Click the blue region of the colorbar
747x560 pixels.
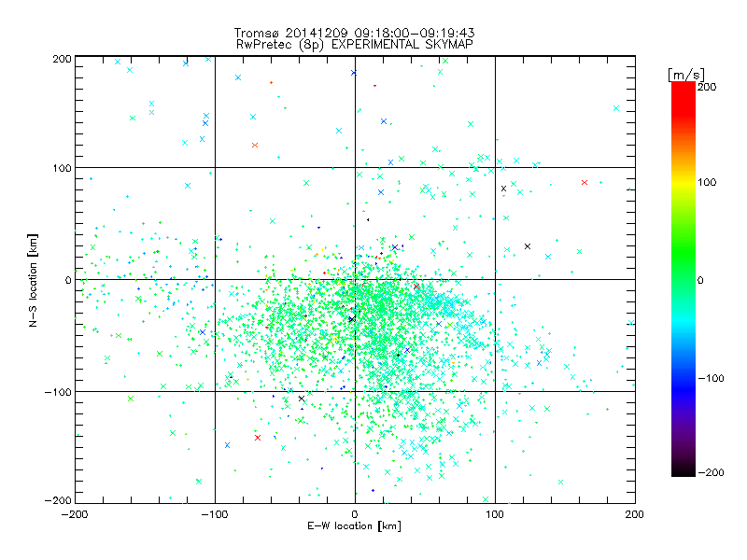[x=684, y=388]
